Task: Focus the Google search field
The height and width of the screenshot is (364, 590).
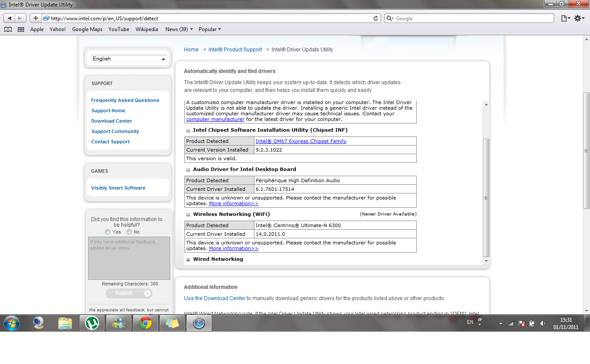Action: (x=469, y=19)
